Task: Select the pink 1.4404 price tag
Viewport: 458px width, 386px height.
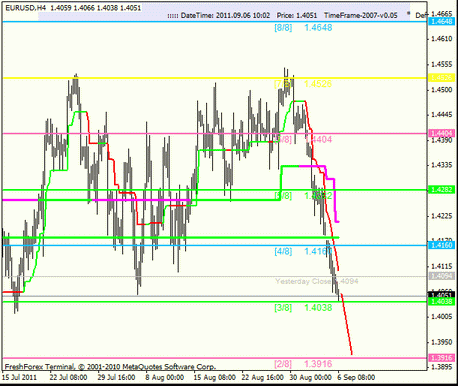Action: [442, 133]
